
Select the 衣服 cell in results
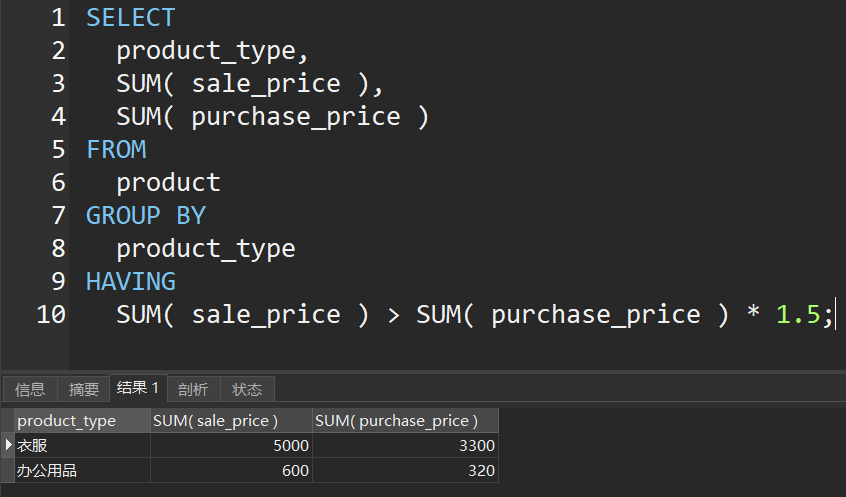click(x=35, y=446)
